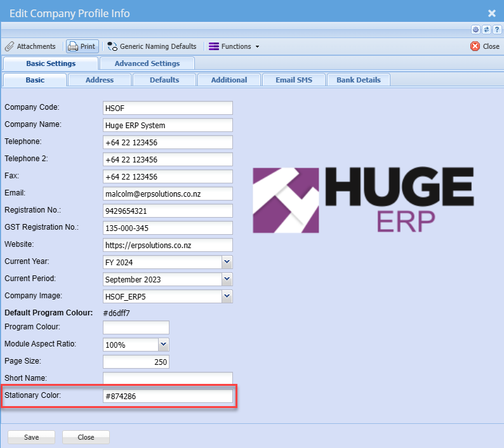The height and width of the screenshot is (448, 504).
Task: Expand the Current Year dropdown
Action: click(227, 262)
